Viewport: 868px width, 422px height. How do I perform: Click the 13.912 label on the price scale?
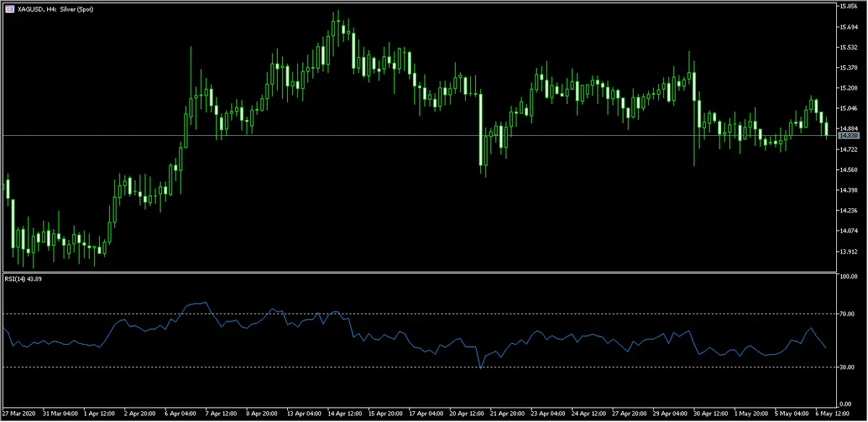point(848,251)
